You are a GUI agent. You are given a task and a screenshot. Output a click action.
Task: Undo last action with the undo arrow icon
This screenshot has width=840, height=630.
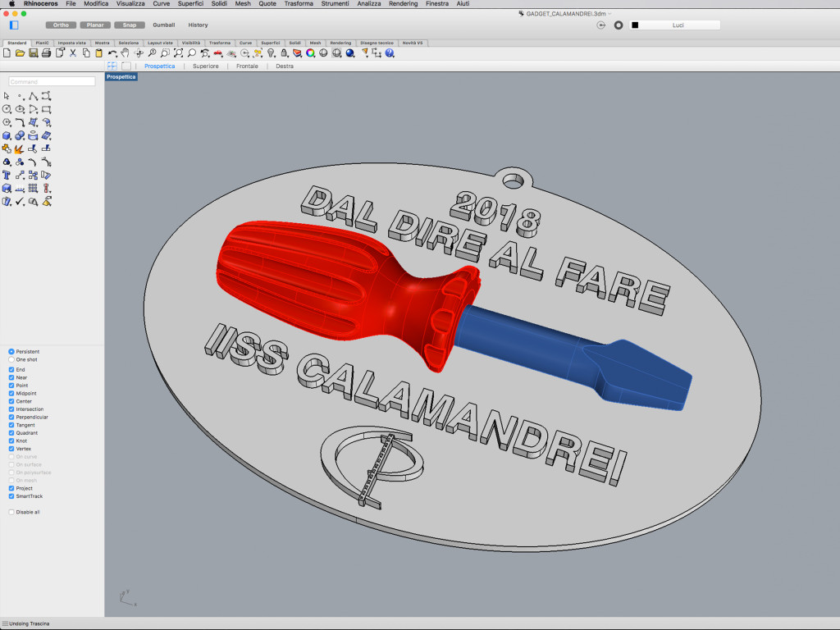(x=112, y=53)
